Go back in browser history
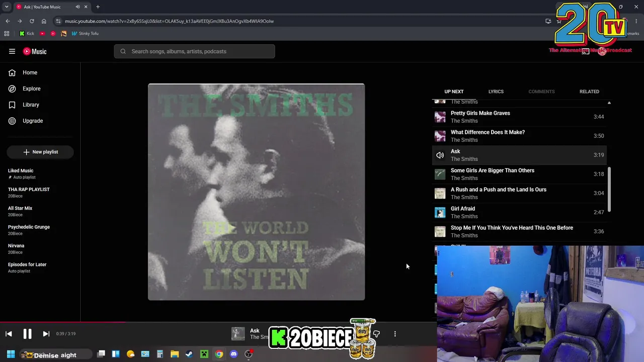 coord(8,21)
